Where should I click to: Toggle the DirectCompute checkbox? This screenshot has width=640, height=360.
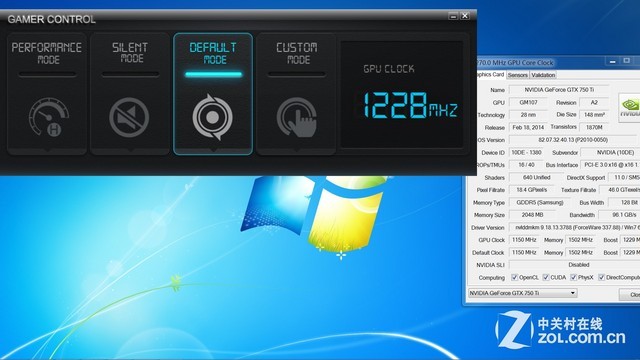(x=601, y=278)
